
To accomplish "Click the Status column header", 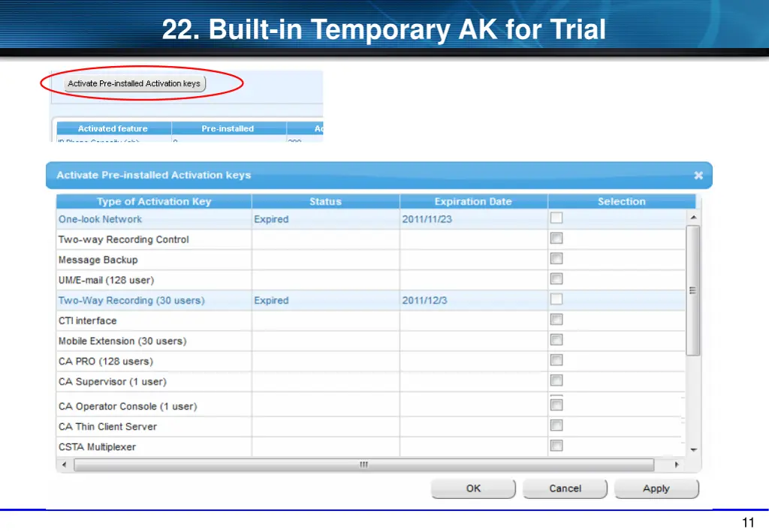I will pos(326,201).
